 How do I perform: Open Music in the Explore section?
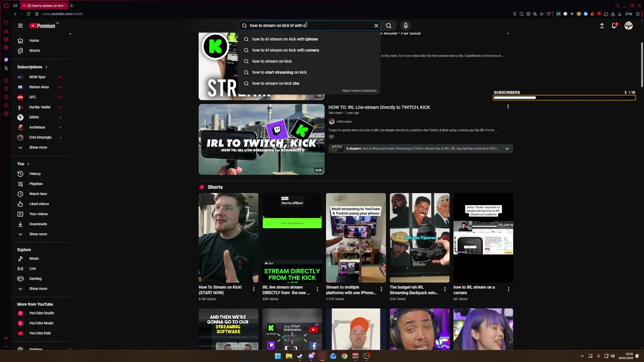click(x=34, y=258)
